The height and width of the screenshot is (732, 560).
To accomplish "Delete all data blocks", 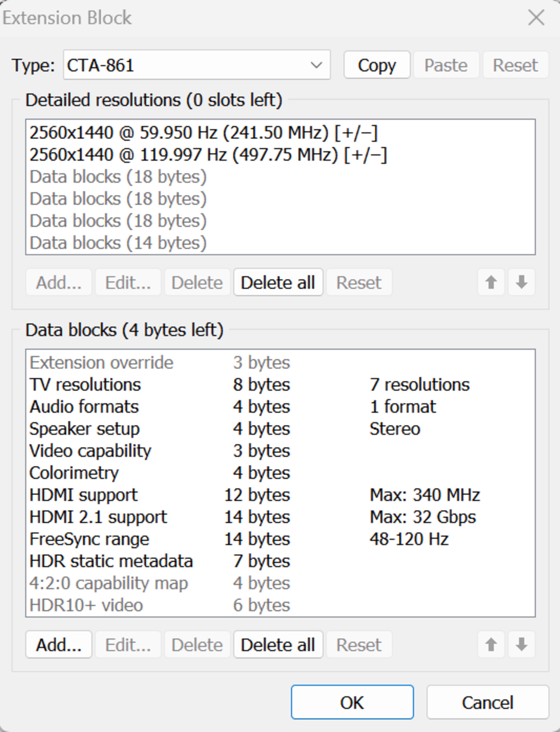I will tap(278, 644).
